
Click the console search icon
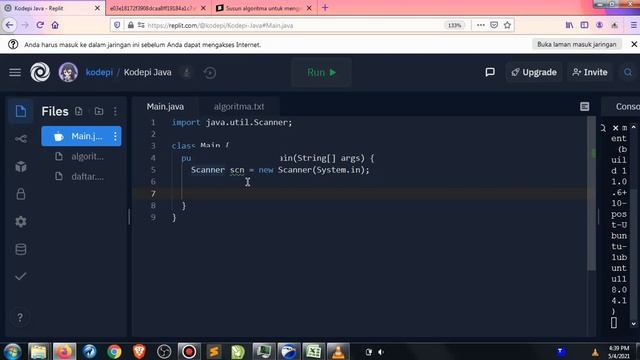pyautogui.click(x=603, y=128)
